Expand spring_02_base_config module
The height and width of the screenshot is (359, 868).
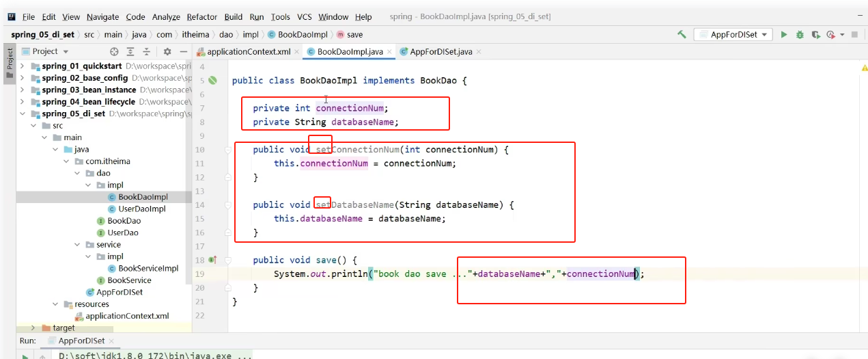point(23,78)
